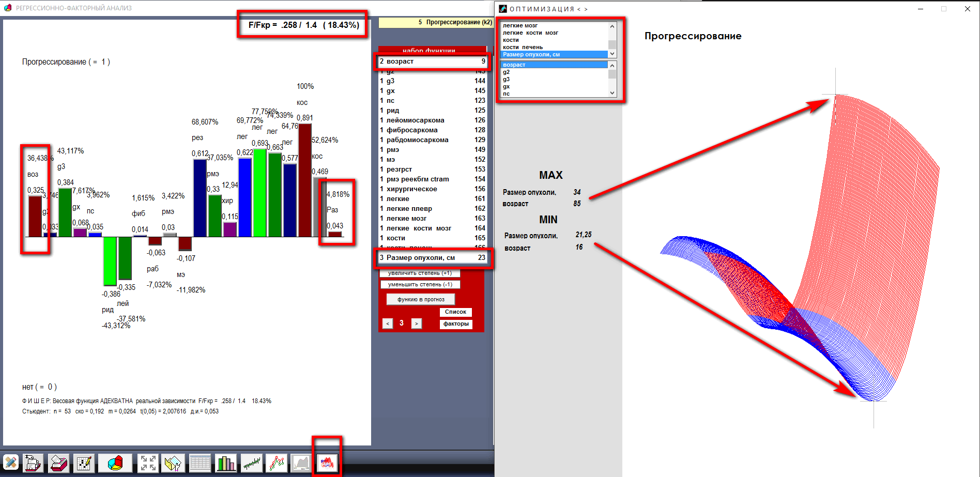
Task: Select the red-green line graph icon
Action: pos(277,463)
